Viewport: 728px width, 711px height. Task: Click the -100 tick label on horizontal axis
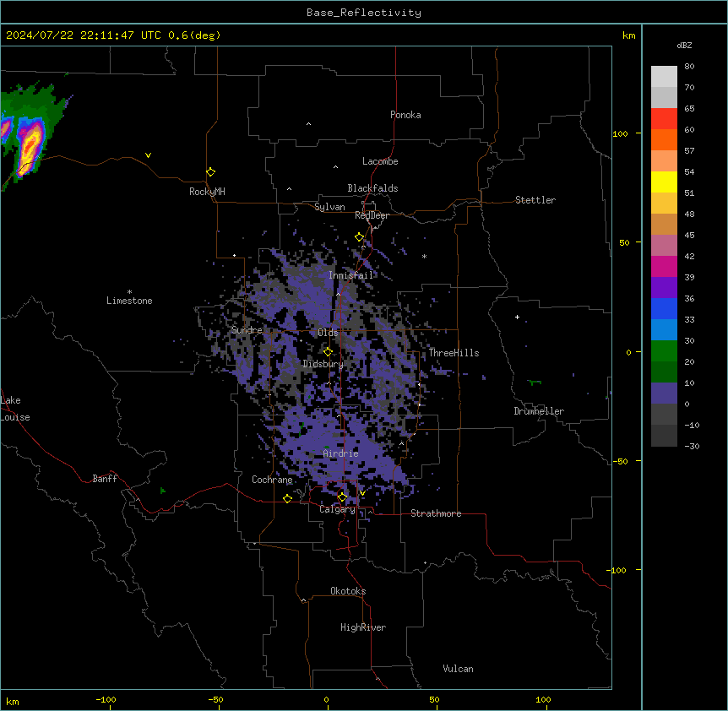click(106, 699)
